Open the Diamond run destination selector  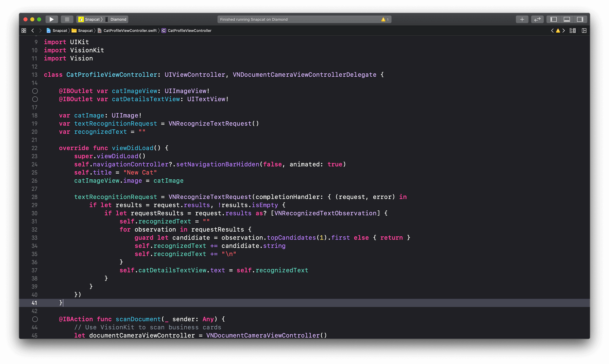118,19
